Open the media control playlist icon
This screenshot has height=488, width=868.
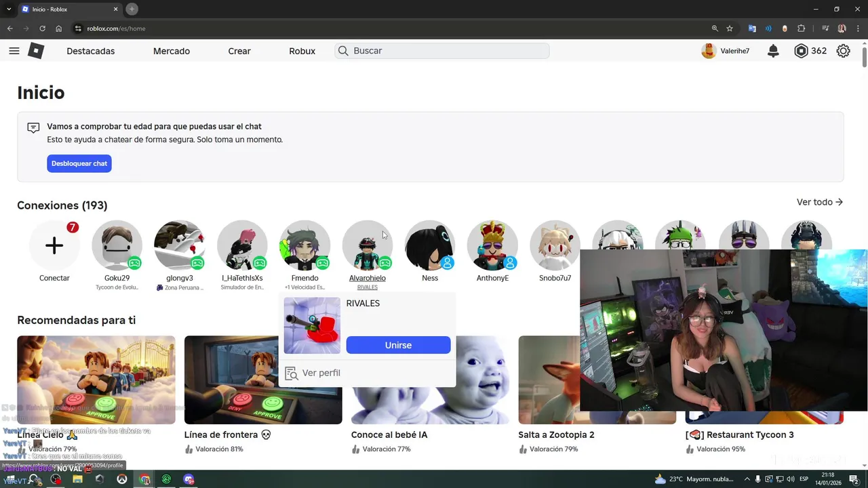pyautogui.click(x=825, y=28)
